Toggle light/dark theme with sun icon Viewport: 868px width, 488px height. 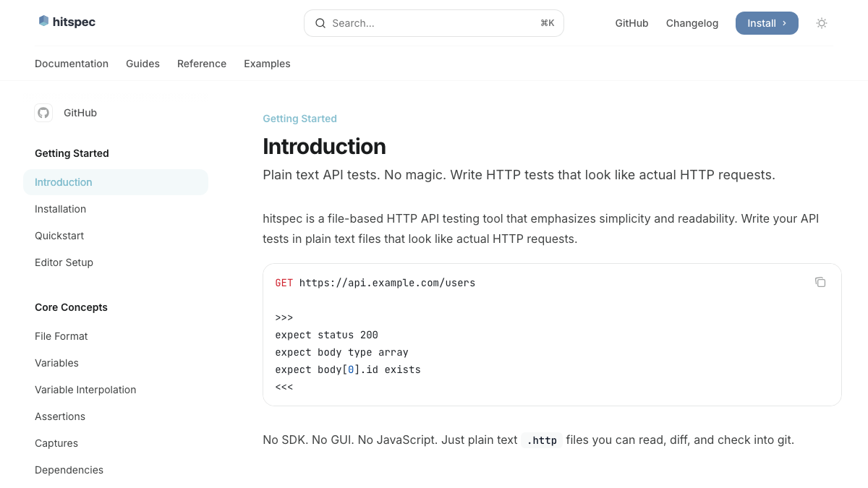tap(821, 23)
